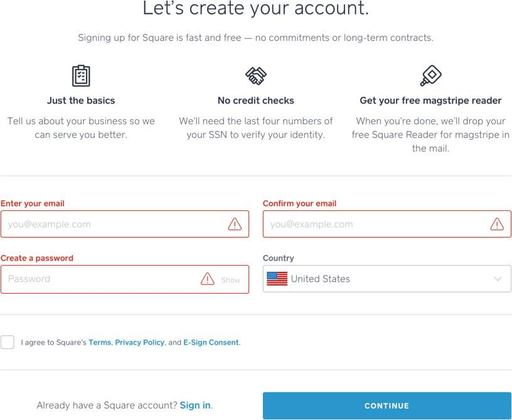Image resolution: width=512 pixels, height=420 pixels.
Task: Open the Privacy Policy link
Action: tap(139, 342)
